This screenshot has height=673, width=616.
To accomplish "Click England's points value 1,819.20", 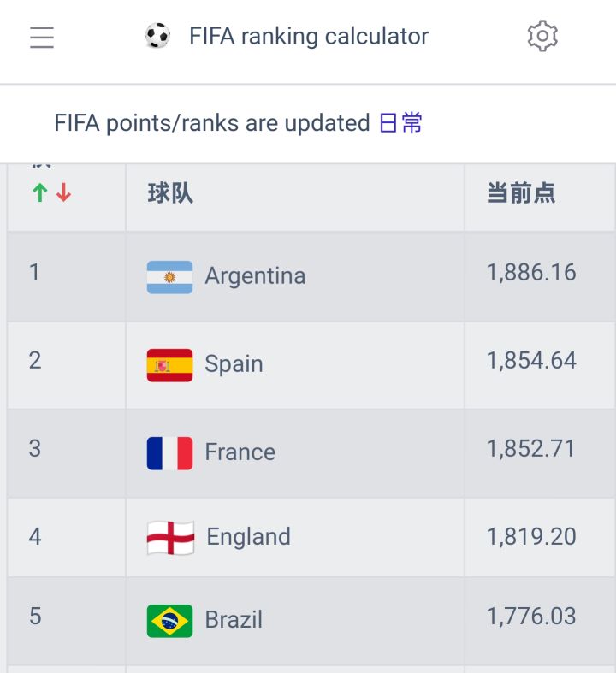I will tap(531, 536).
